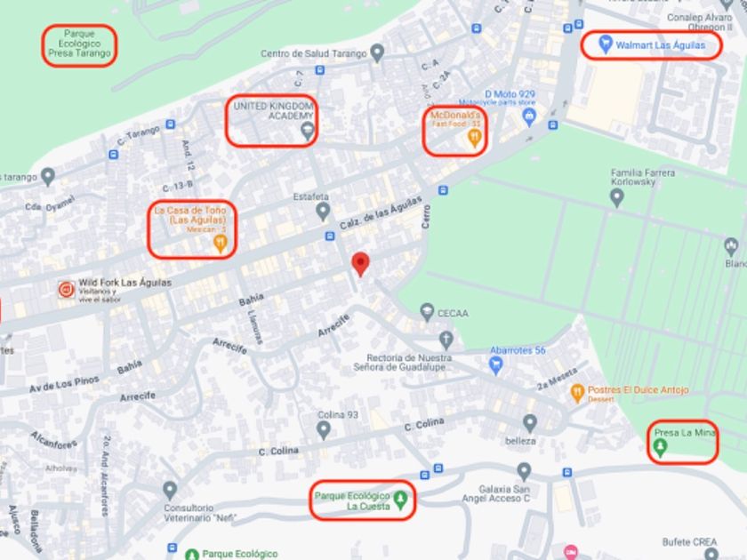Click the Wild Fork Las Águilas logo
Viewport: 747px width, 560px height.
[66, 289]
